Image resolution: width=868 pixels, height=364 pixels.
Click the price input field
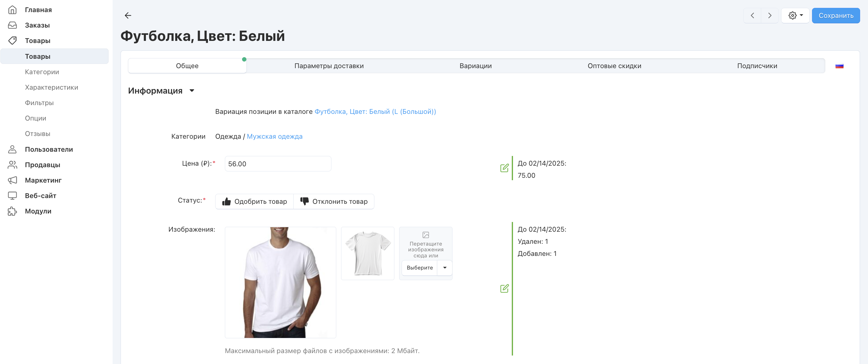coord(278,164)
